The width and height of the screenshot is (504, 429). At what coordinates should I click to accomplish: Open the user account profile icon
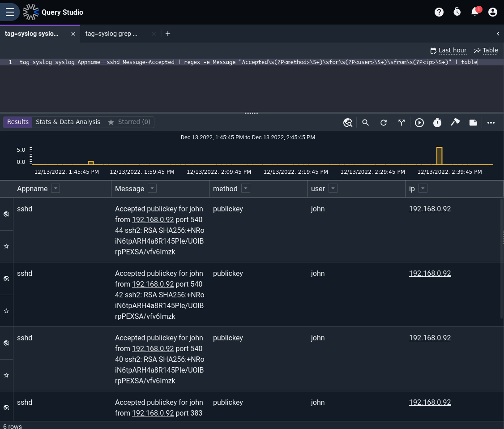pos(492,12)
